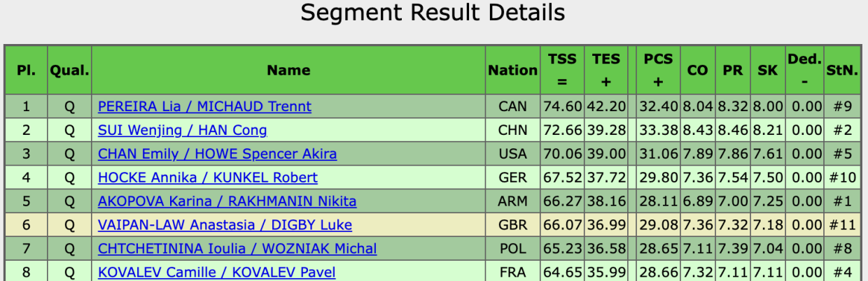This screenshot has height=281, width=868.
Task: Click the StN. column header
Action: (x=843, y=70)
